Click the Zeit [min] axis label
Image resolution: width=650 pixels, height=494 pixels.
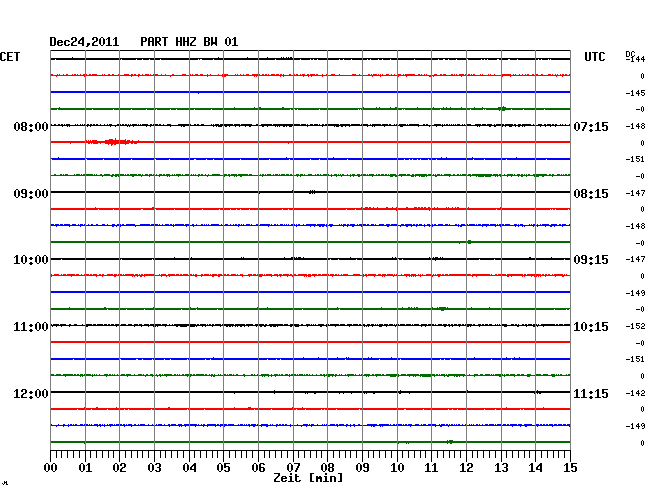307,479
